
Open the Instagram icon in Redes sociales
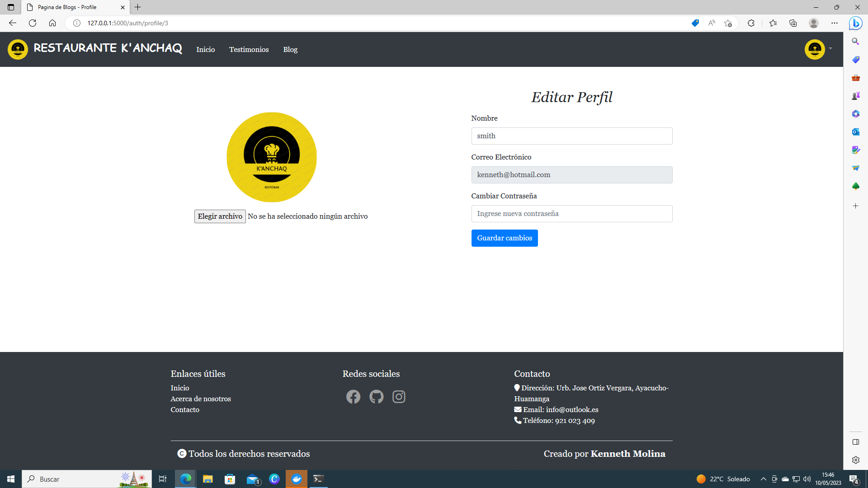(399, 397)
